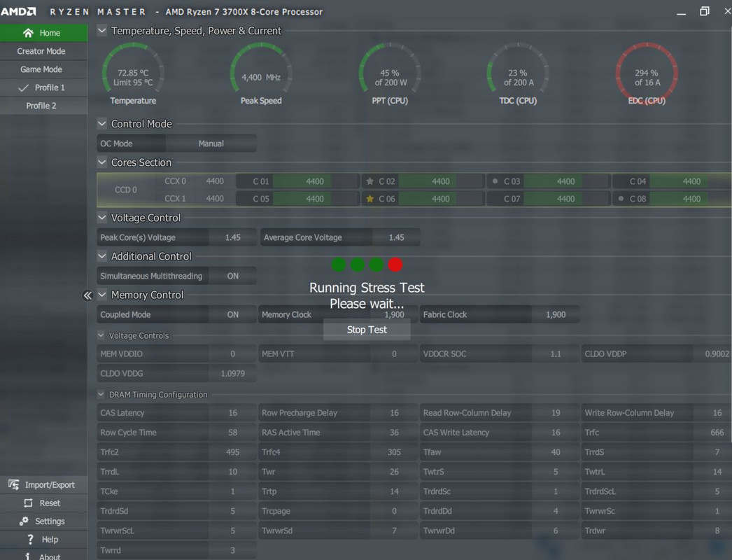This screenshot has height=560, width=732.
Task: Open Help in the sidebar
Action: point(44,540)
